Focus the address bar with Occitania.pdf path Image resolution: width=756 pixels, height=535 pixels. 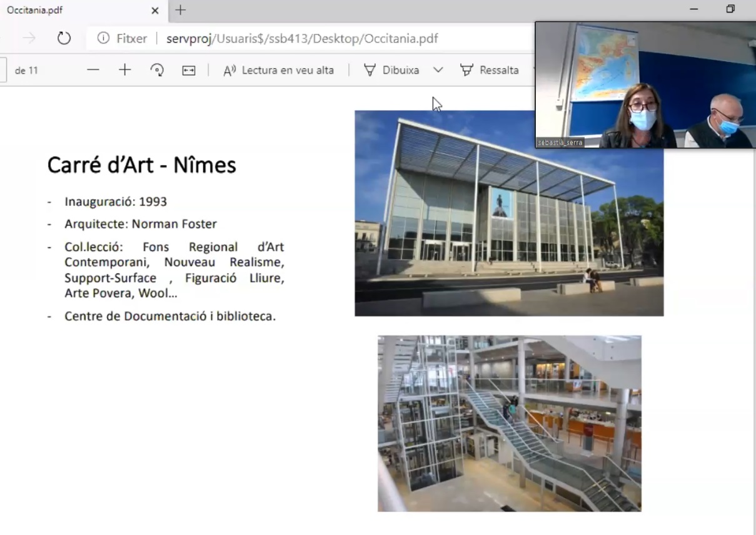pos(302,39)
